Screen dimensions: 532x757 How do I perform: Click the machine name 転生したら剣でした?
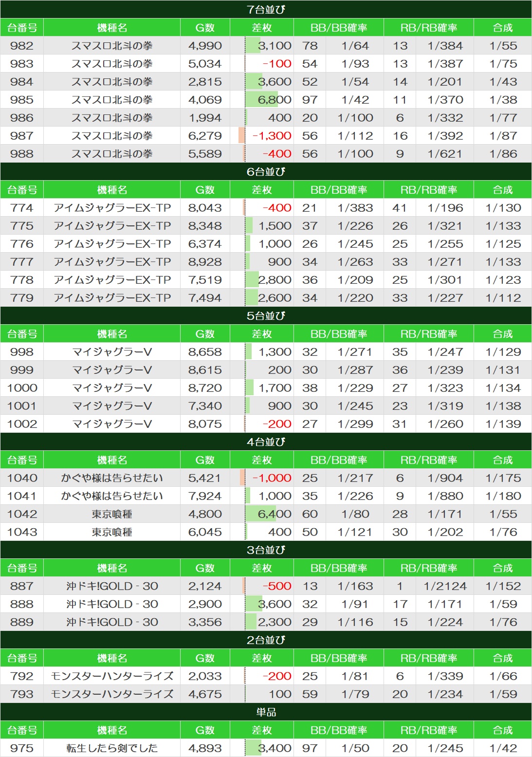coord(112,748)
